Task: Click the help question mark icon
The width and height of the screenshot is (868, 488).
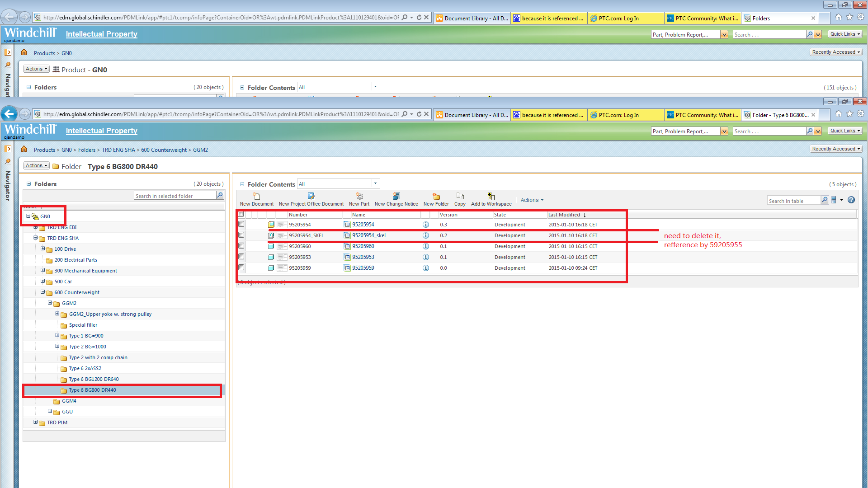Action: pos(851,200)
